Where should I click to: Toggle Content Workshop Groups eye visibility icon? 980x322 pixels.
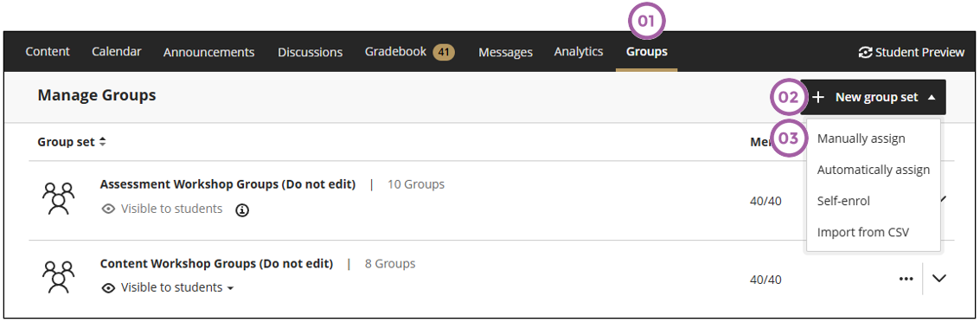point(108,287)
